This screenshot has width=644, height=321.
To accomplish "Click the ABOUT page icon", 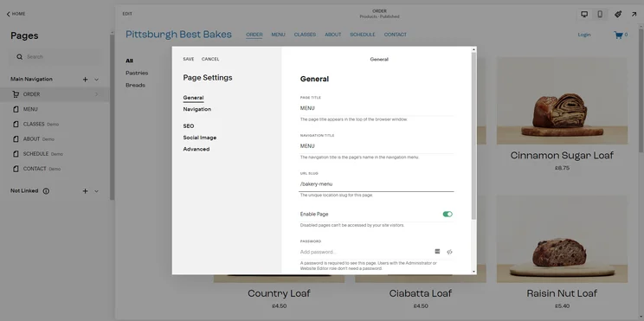I will click(16, 138).
